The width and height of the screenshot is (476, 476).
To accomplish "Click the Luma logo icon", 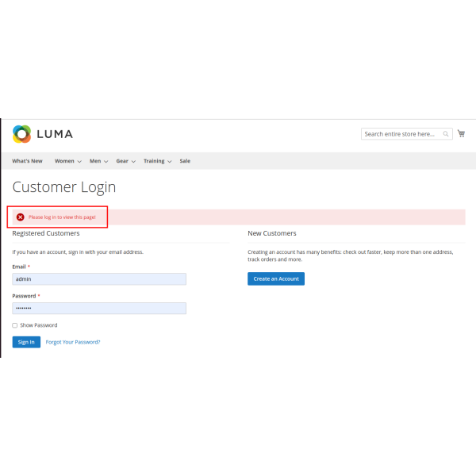I will tap(21, 134).
